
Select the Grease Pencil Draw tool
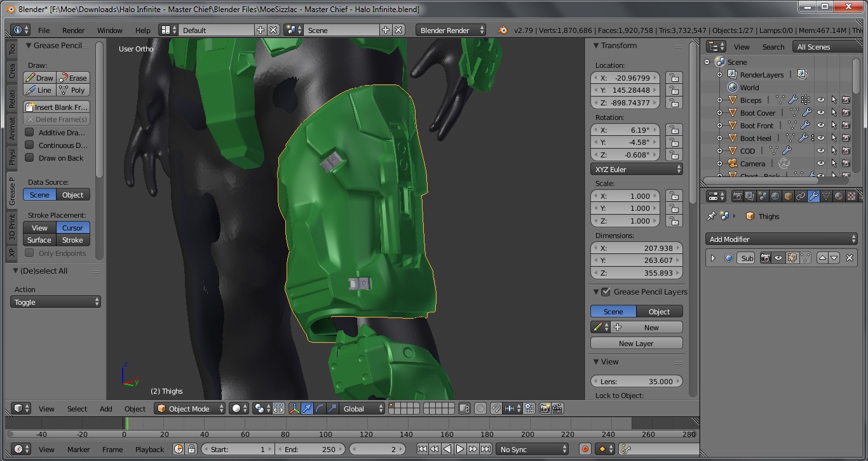[x=39, y=78]
